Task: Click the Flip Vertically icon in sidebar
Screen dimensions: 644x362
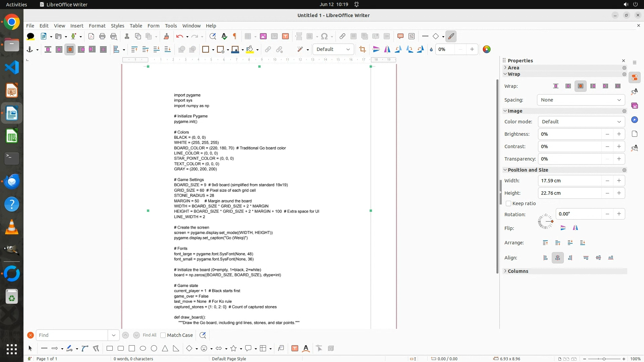Action: 563,228
